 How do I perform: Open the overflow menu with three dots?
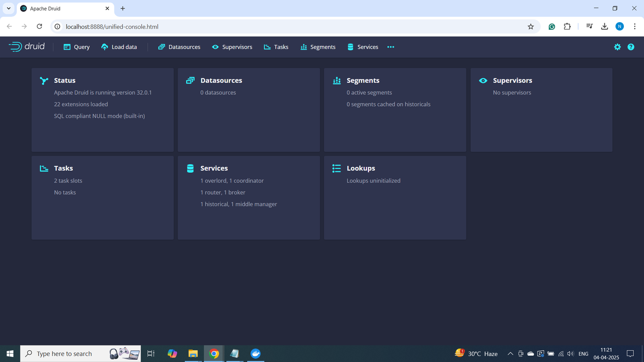390,47
